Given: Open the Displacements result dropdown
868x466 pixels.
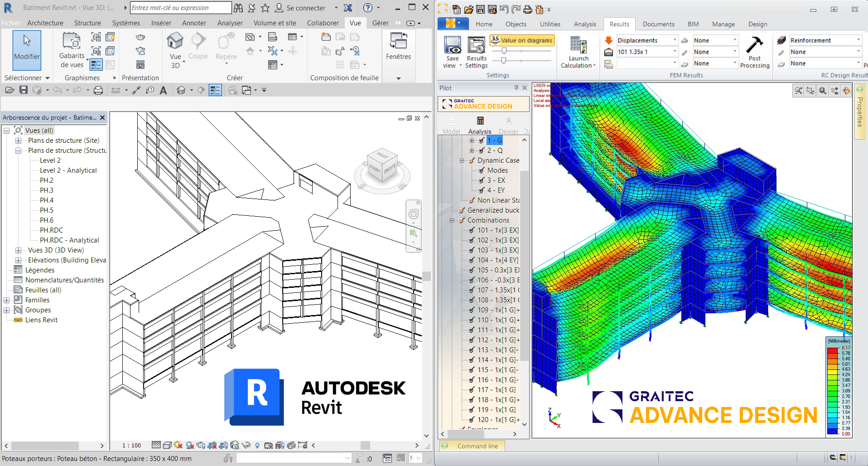Looking at the screenshot, I should 647,40.
